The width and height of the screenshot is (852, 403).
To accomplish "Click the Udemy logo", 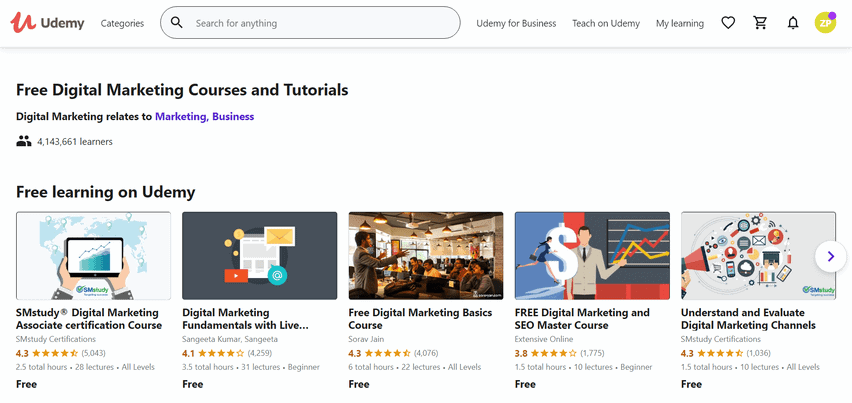I will [x=47, y=23].
